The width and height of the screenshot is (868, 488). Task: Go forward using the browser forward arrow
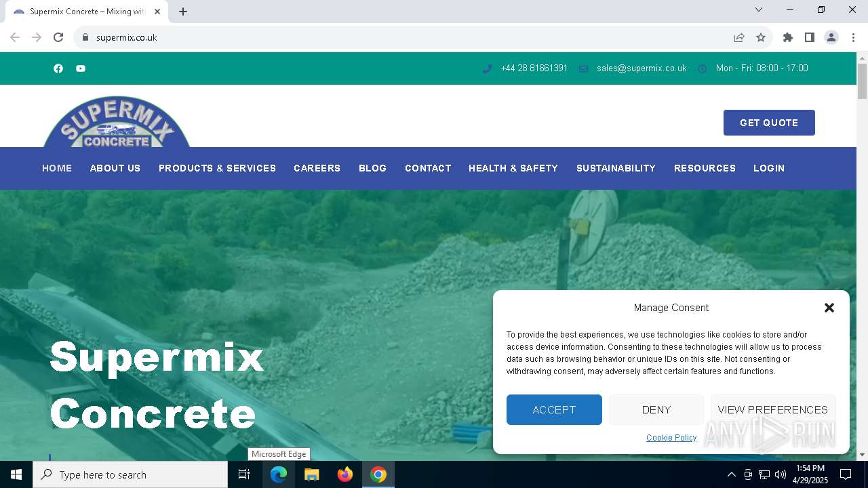[x=37, y=37]
